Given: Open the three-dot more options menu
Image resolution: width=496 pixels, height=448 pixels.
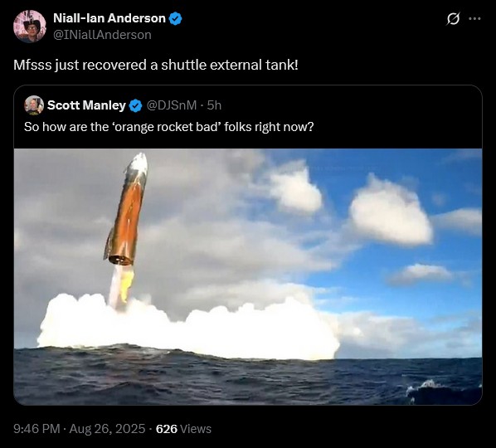Looking at the screenshot, I should click(x=474, y=19).
